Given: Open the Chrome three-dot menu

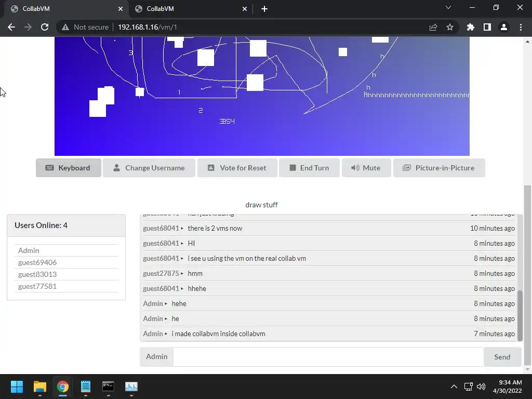Looking at the screenshot, I should click(x=521, y=27).
